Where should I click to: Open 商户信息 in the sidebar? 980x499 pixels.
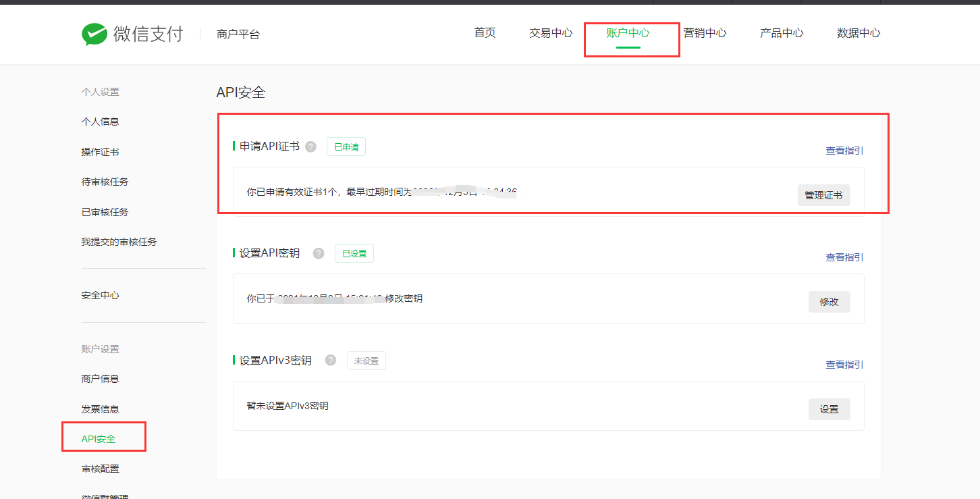(100, 379)
